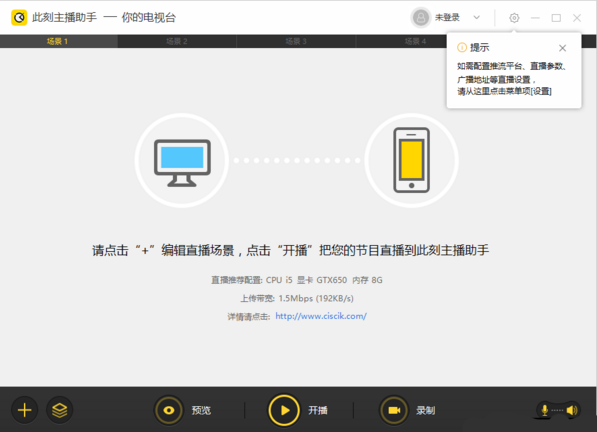597x432 pixels.
Task: Start broadcast with the play button
Action: pos(284,410)
